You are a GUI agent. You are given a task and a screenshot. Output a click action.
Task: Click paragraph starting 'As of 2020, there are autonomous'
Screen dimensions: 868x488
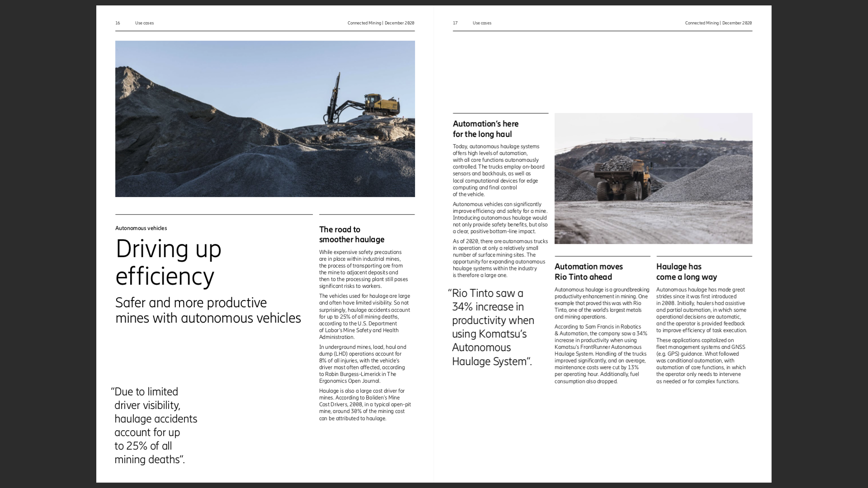pyautogui.click(x=500, y=258)
